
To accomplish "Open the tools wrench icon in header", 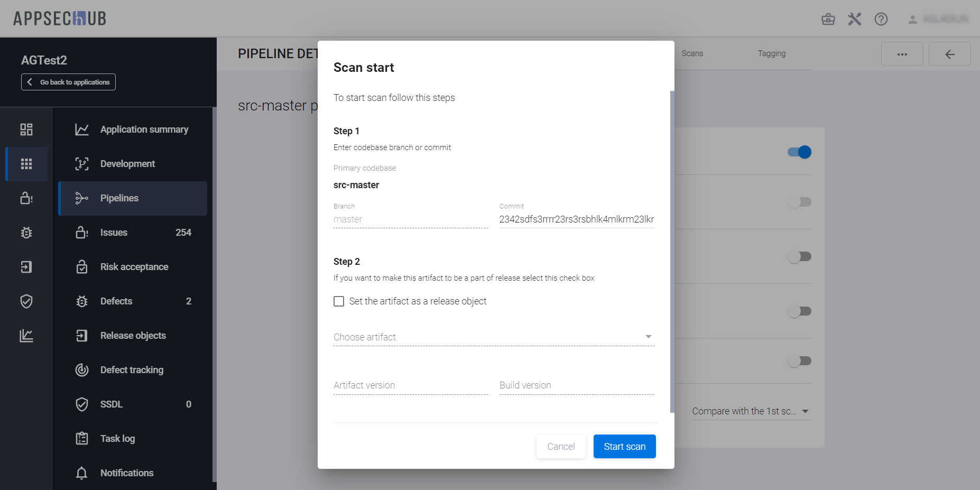I will coord(854,20).
